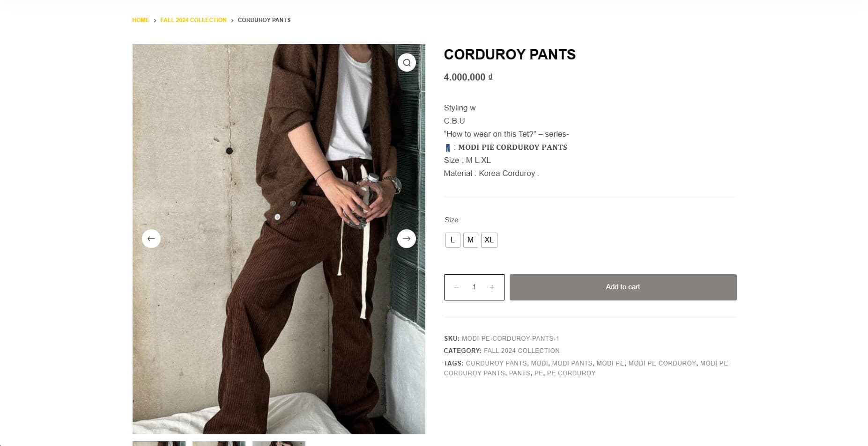Click the Add to cart button
Screen dimensions: 868x446
pyautogui.click(x=622, y=287)
